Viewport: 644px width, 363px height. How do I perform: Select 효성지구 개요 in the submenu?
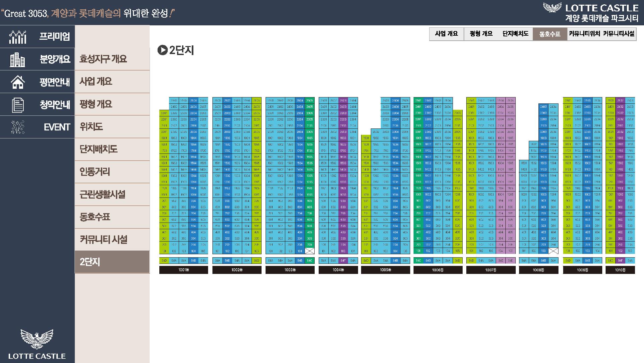(103, 59)
